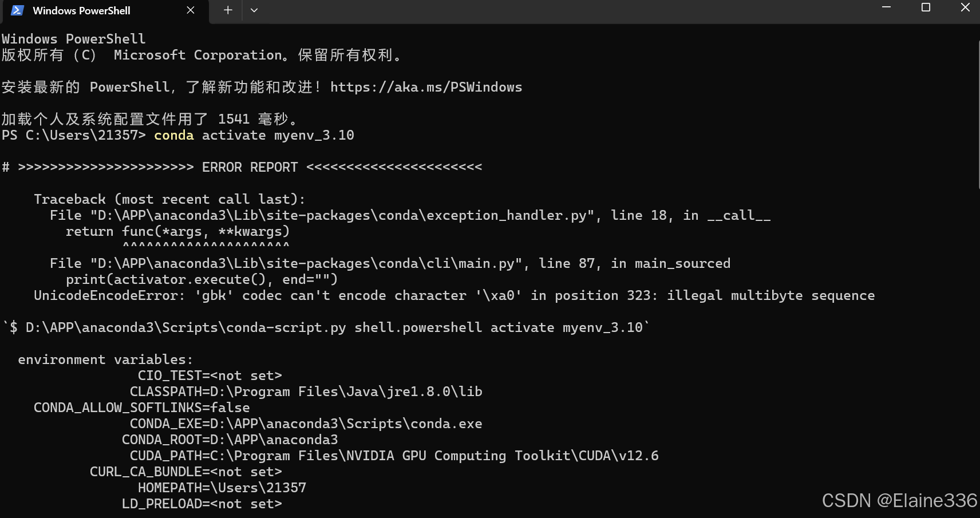Open a new tab with the plus button
The width and height of the screenshot is (980, 518).
click(227, 10)
